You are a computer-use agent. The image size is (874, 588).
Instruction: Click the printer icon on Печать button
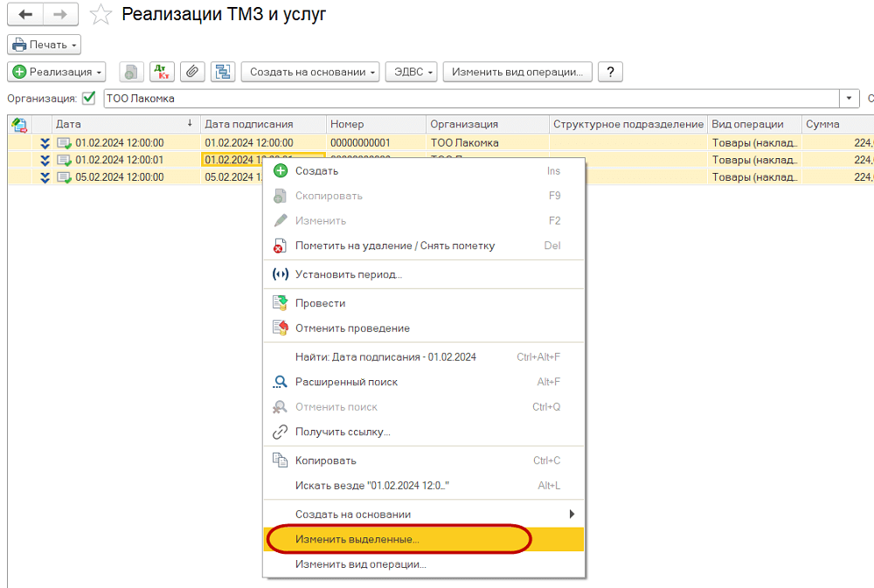click(x=19, y=45)
